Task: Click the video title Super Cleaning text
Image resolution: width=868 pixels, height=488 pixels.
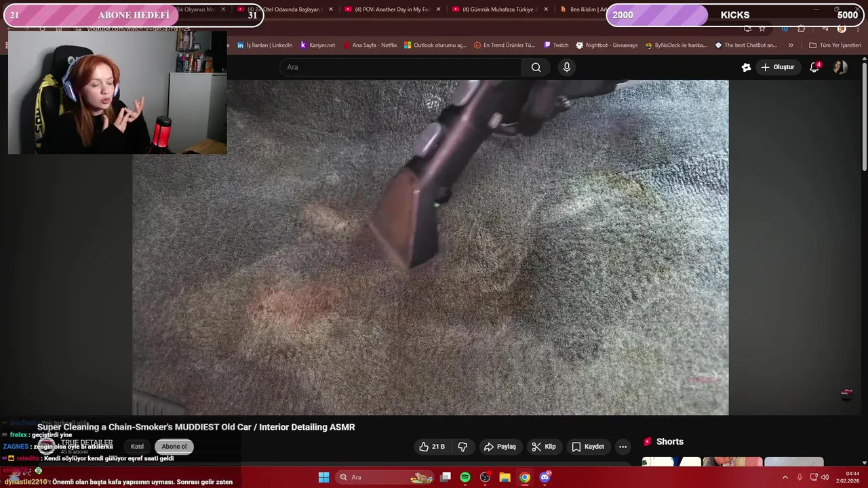Action: (x=196, y=427)
